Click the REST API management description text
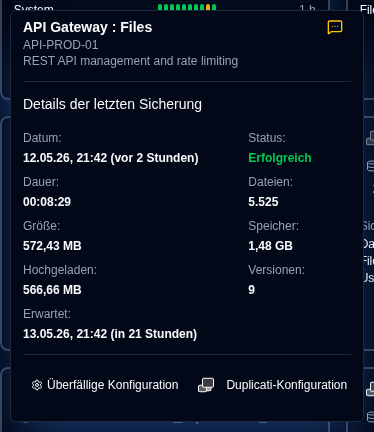Screen dimensions: 374x432 [x=130, y=61]
